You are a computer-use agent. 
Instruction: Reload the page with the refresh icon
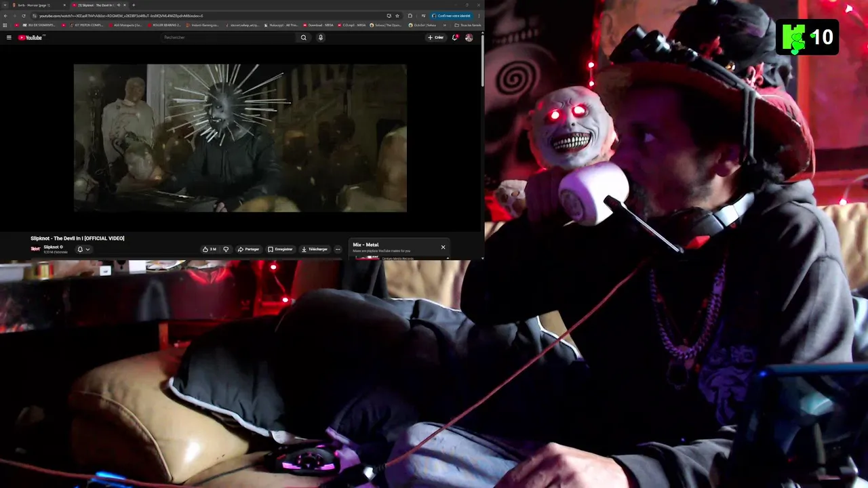(x=24, y=16)
